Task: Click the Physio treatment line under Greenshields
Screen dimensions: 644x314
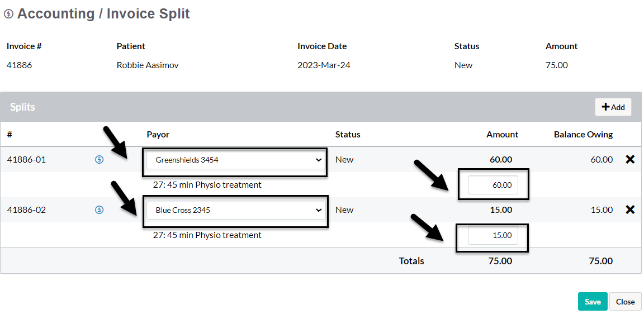Action: [x=207, y=185]
